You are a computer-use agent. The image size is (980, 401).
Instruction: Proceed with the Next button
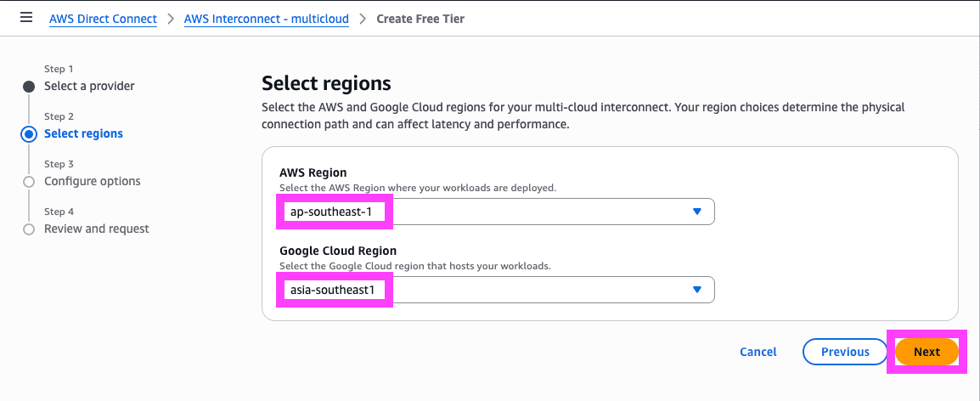coord(926,352)
